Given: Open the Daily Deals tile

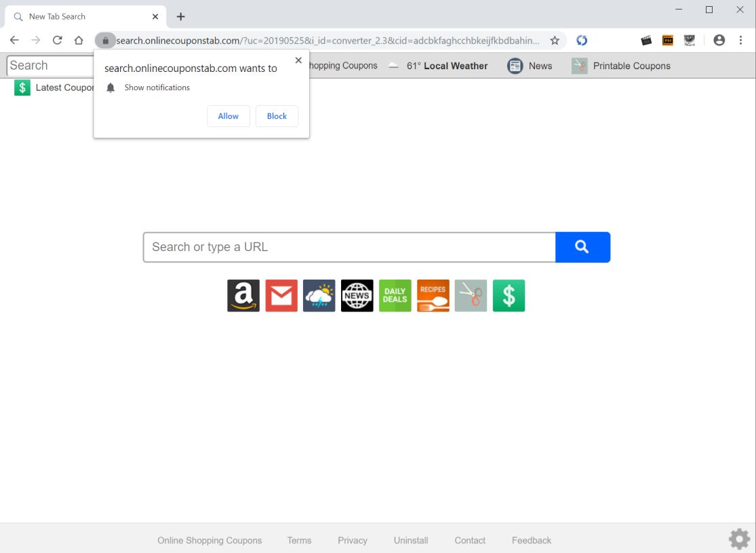Looking at the screenshot, I should (395, 296).
